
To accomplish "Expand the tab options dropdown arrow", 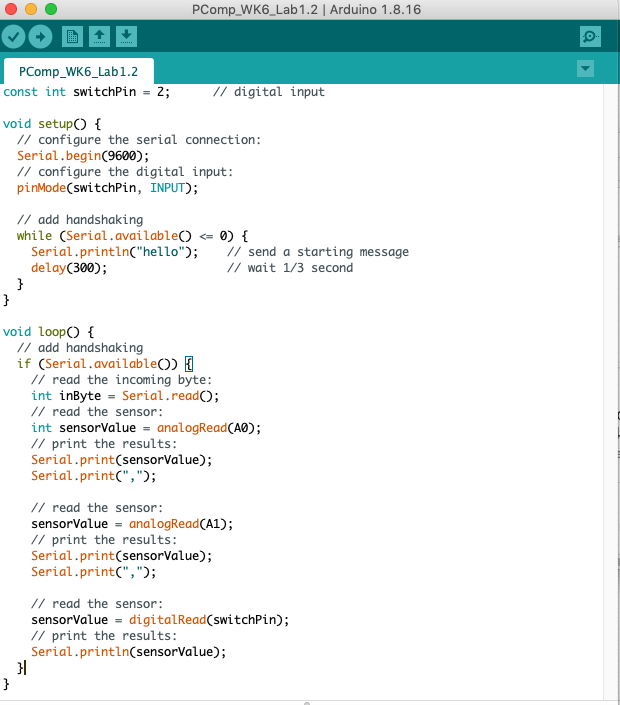I will 586,69.
